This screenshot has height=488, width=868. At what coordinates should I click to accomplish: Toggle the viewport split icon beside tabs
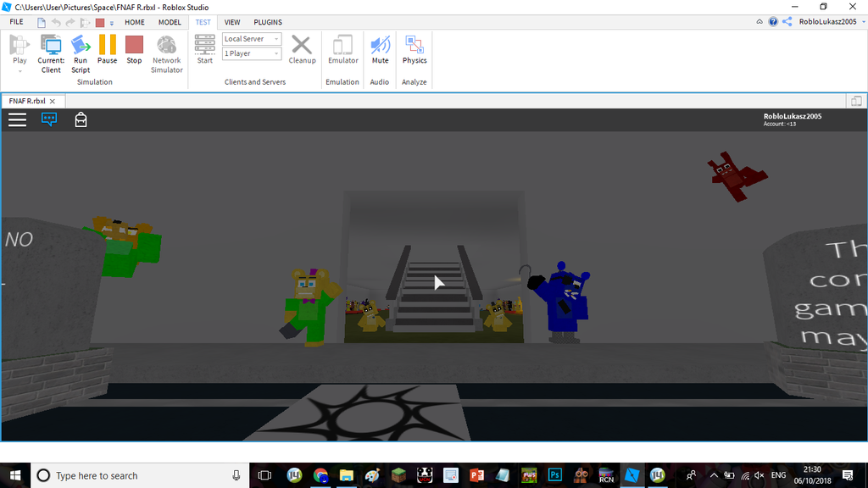tap(856, 102)
